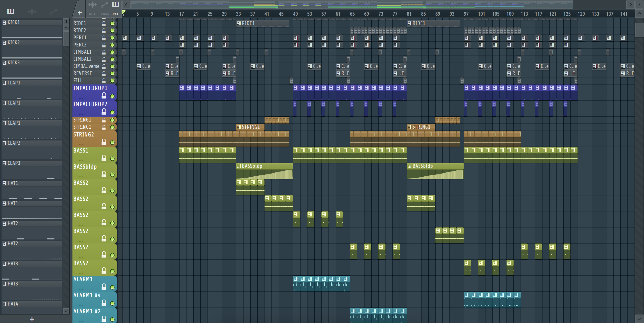The height and width of the screenshot is (323, 644).
Task: Click the lock icon on IMPACTDROP1 track
Action: 104,95
